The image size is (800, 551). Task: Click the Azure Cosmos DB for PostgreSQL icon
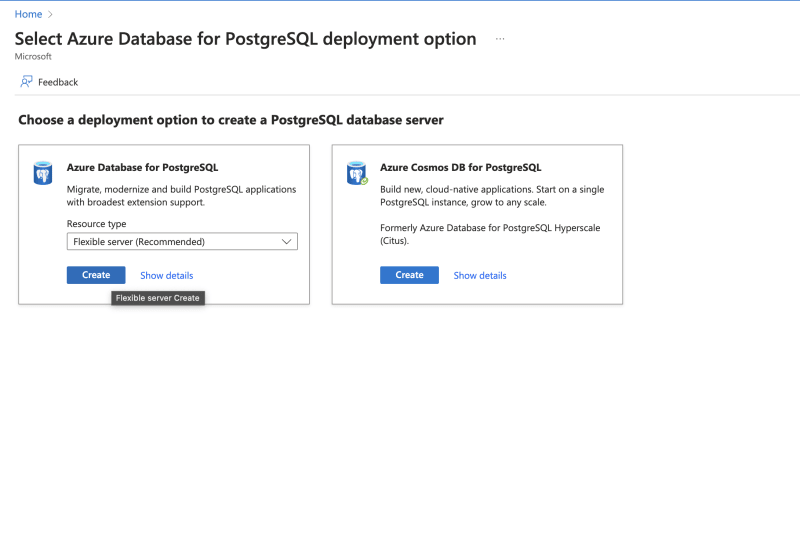tap(357, 173)
